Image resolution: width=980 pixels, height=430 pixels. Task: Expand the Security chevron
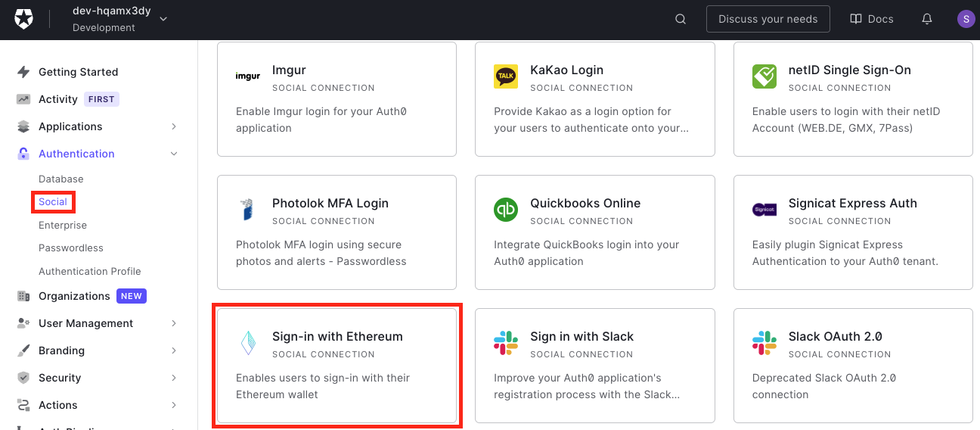(174, 378)
